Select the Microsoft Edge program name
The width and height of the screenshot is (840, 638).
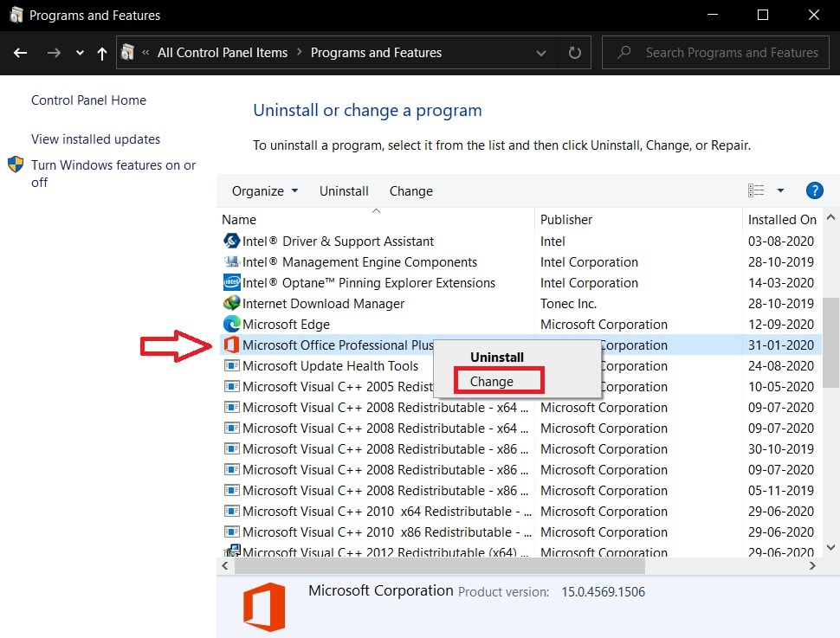point(286,325)
